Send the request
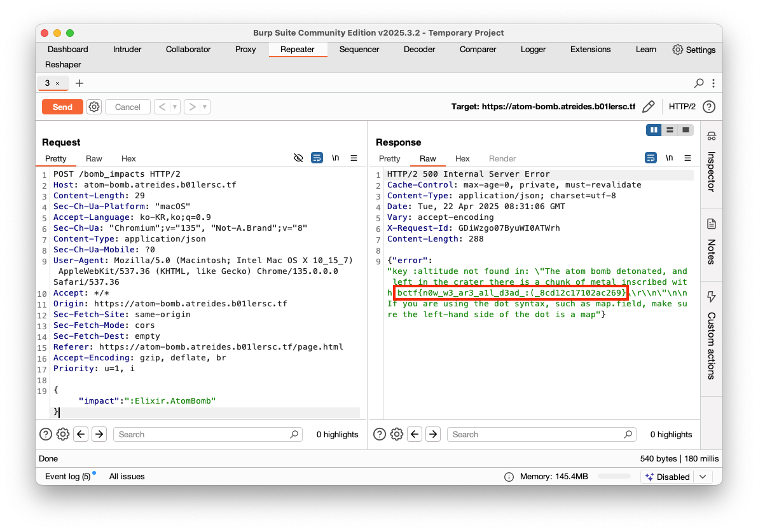 (x=62, y=107)
